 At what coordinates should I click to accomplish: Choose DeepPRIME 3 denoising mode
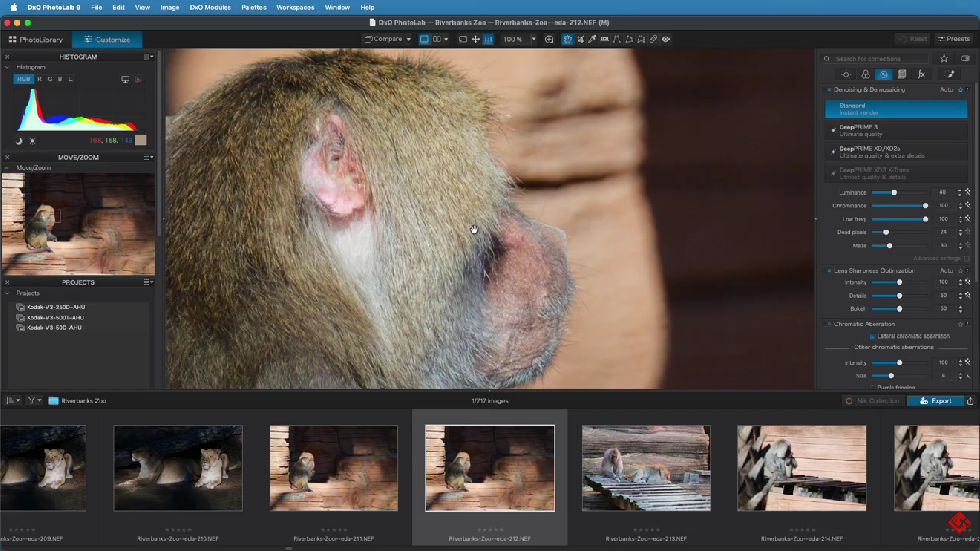tap(896, 131)
